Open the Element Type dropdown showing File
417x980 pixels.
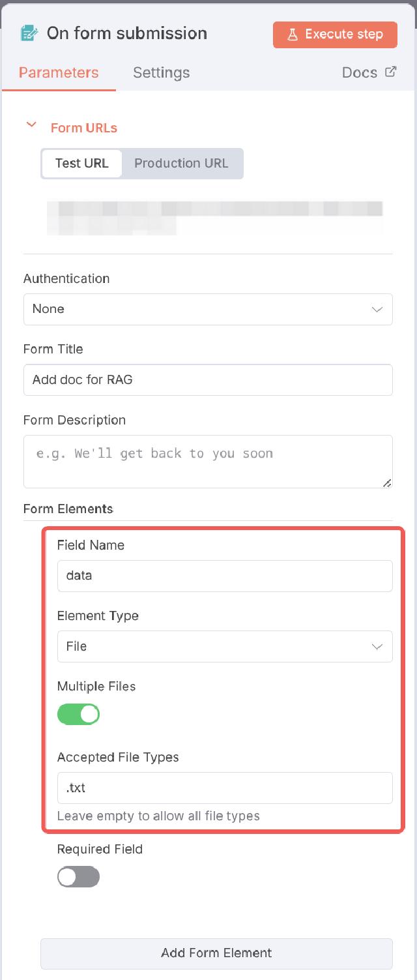(225, 646)
